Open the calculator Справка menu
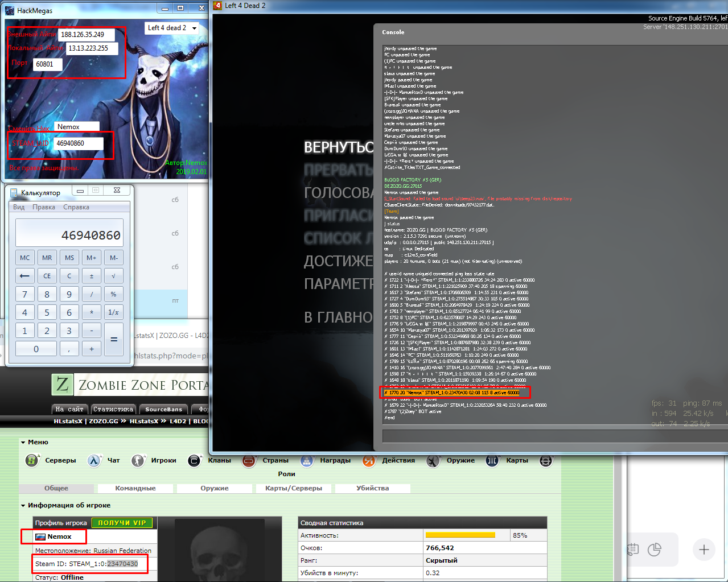The width and height of the screenshot is (728, 582). point(76,207)
